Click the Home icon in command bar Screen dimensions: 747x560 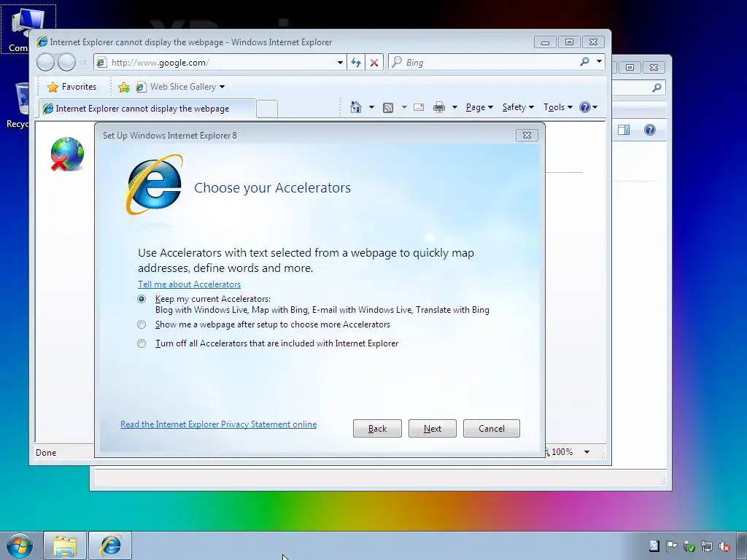click(356, 107)
